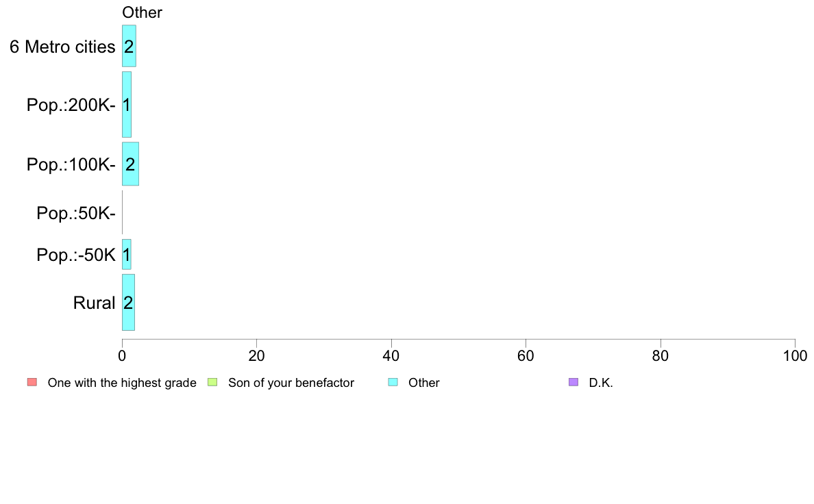The image size is (814, 504).
Task: Click the 'Rural' axis label
Action: click(x=94, y=303)
